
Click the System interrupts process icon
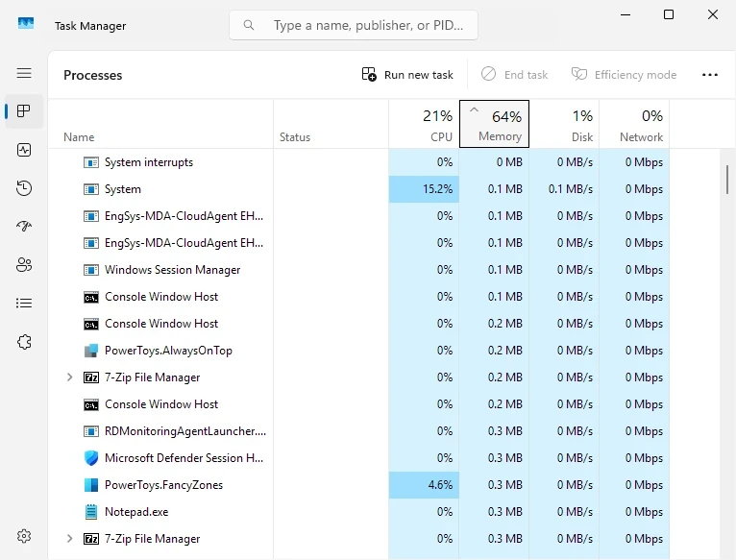(91, 162)
